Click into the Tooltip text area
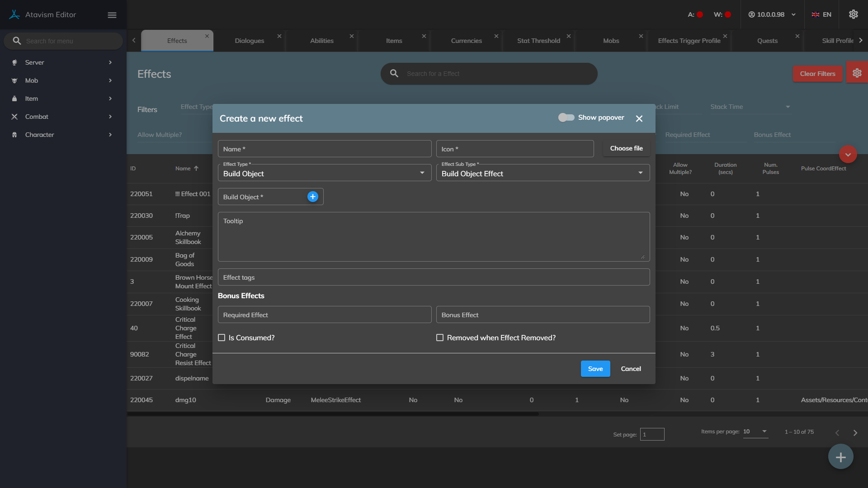Screen dimensions: 868x488 click(x=433, y=237)
